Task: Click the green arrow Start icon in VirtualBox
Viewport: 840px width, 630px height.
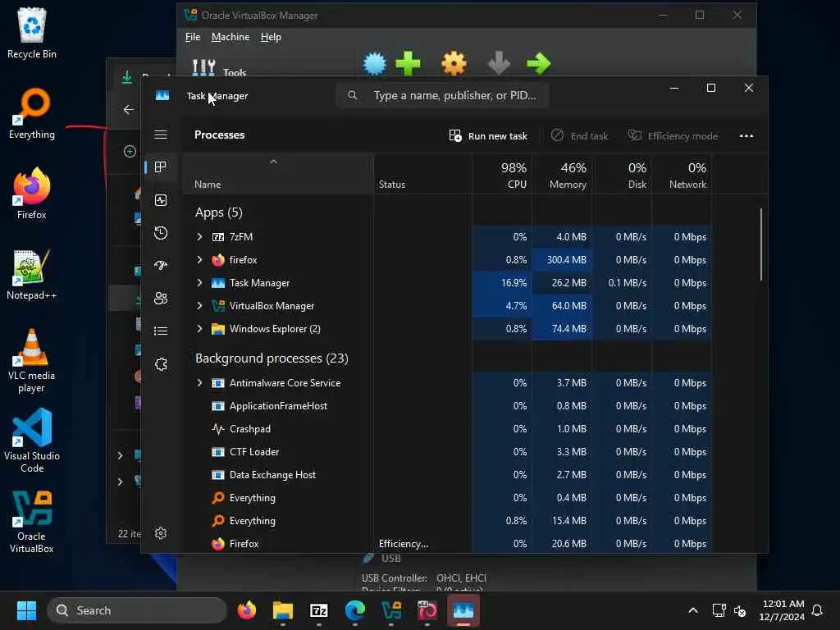Action: [x=538, y=64]
